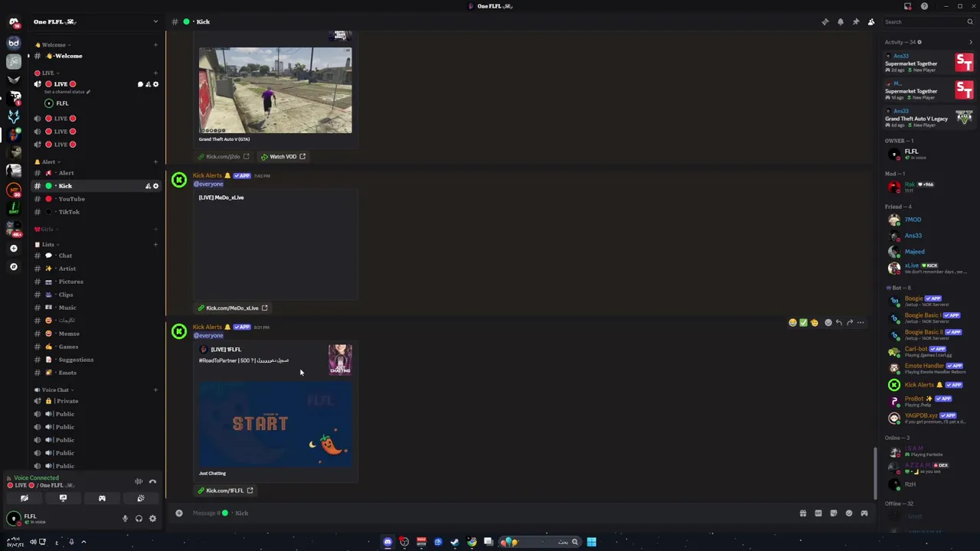Image resolution: width=980 pixels, height=551 pixels.
Task: Open the Chat channel
Action: point(96,256)
